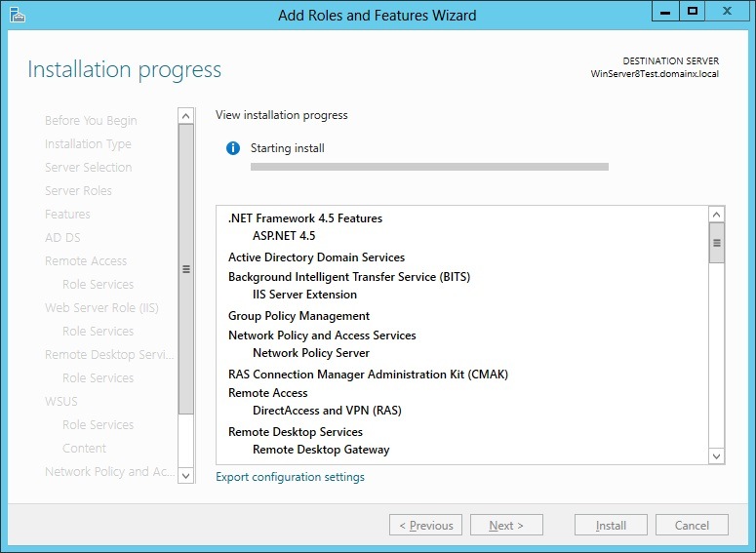Go to the Web Server Role (IIS) step
The image size is (756, 553).
101,307
